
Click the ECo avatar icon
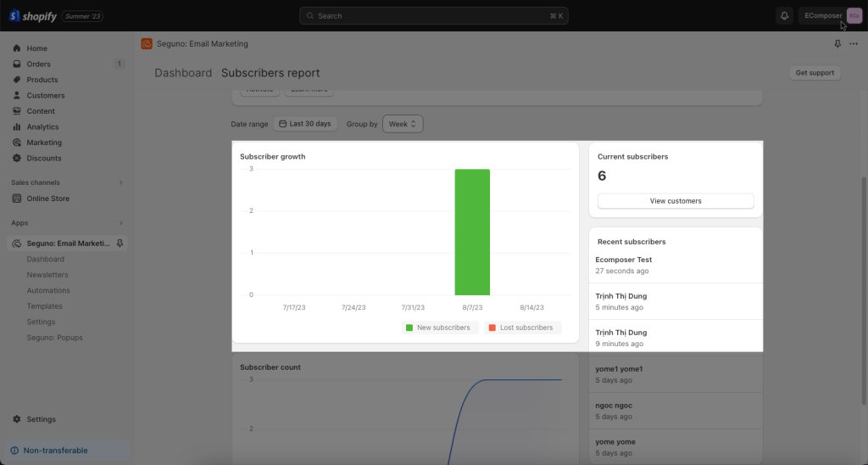(854, 16)
